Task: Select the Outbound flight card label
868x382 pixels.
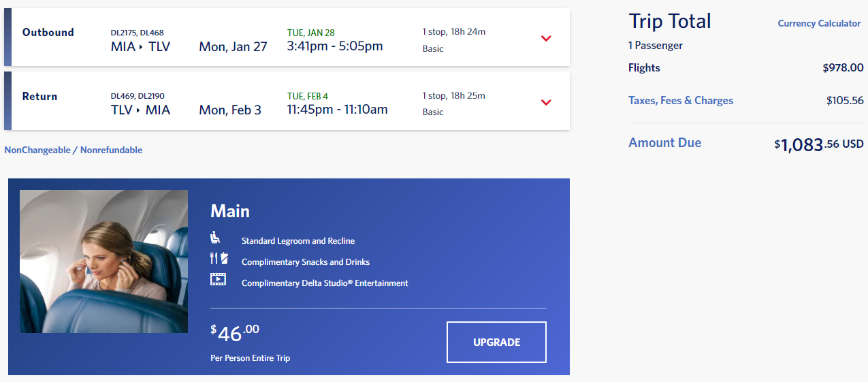Action: (x=48, y=32)
